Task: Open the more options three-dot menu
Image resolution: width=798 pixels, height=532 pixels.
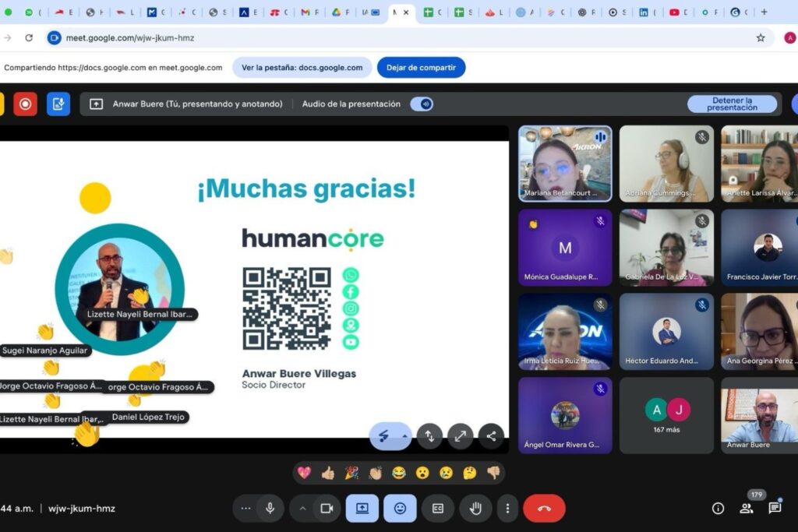Action: coord(507,508)
